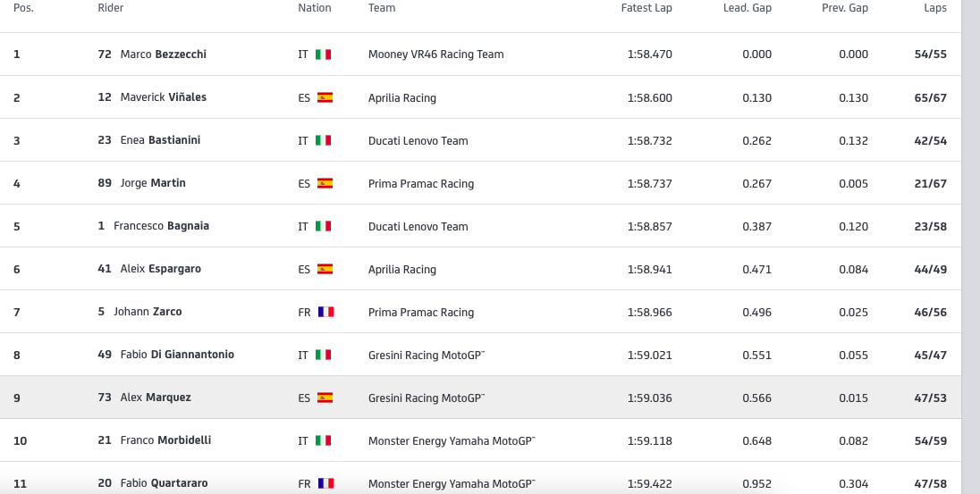Open rider Marco Bezzecchi's name
Image resolution: width=980 pixels, height=494 pixels.
pos(163,54)
